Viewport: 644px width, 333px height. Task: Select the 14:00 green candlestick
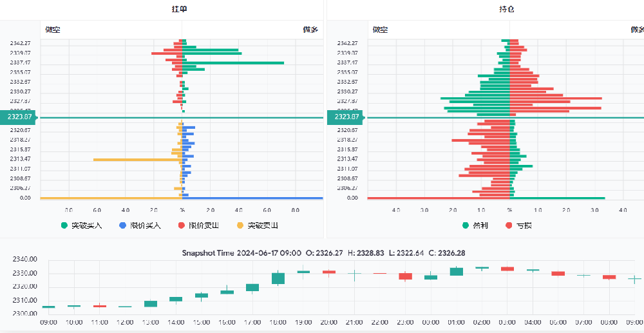click(176, 300)
